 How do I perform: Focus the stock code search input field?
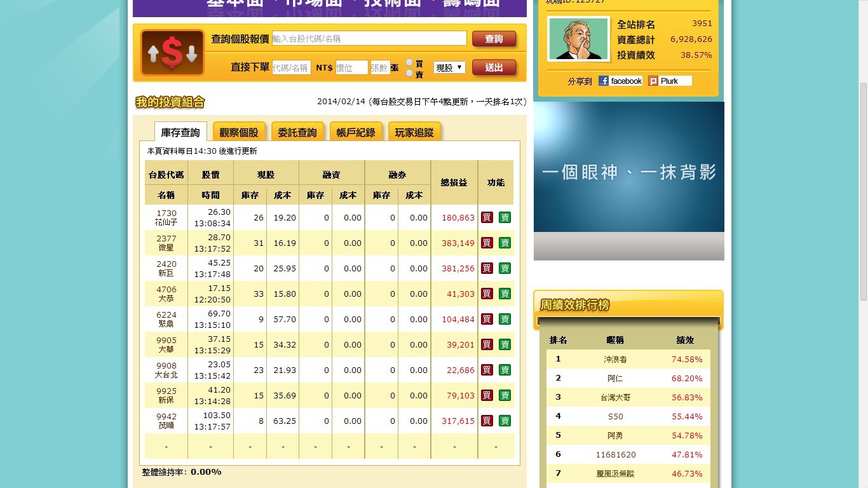[x=369, y=39]
